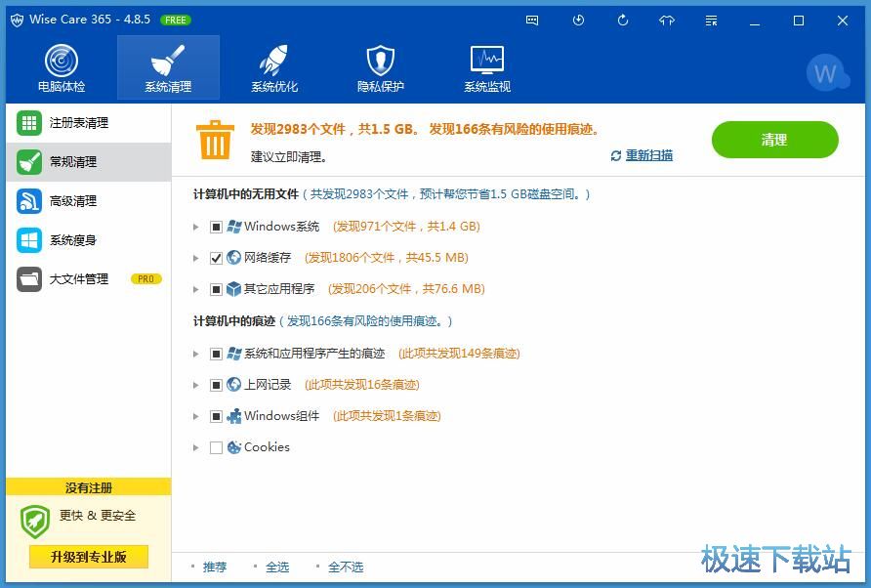Expand the Windows系统 tree row
The width and height of the screenshot is (871, 588).
pos(195,227)
